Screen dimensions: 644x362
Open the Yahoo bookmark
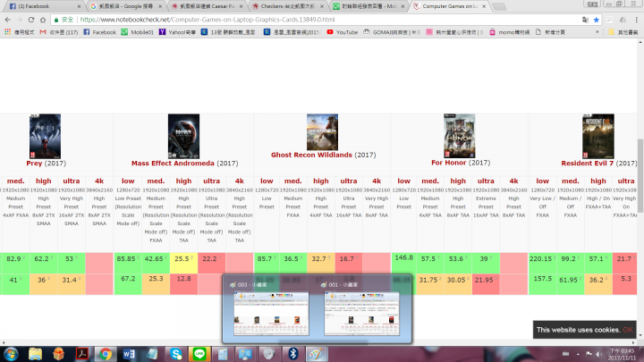177,32
